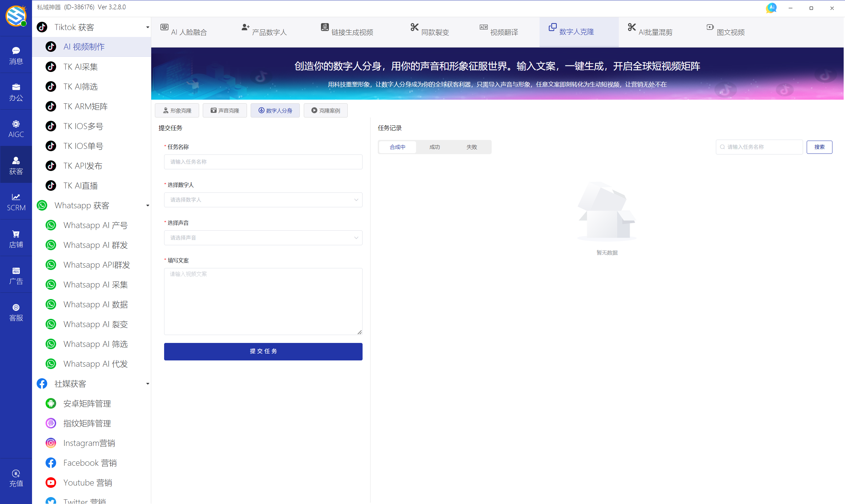Viewport: 845px width, 504px height.
Task: Open the AIGC panel in sidebar
Action: (x=16, y=128)
